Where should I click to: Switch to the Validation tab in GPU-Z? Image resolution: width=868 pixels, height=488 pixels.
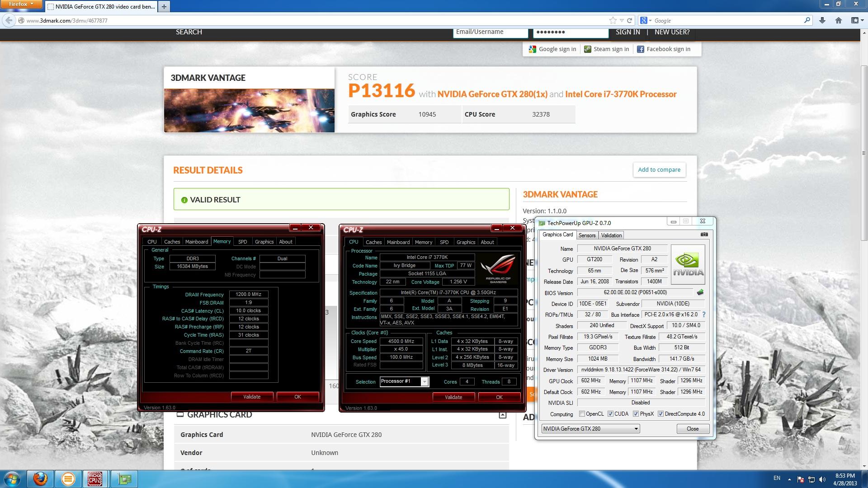pos(611,235)
